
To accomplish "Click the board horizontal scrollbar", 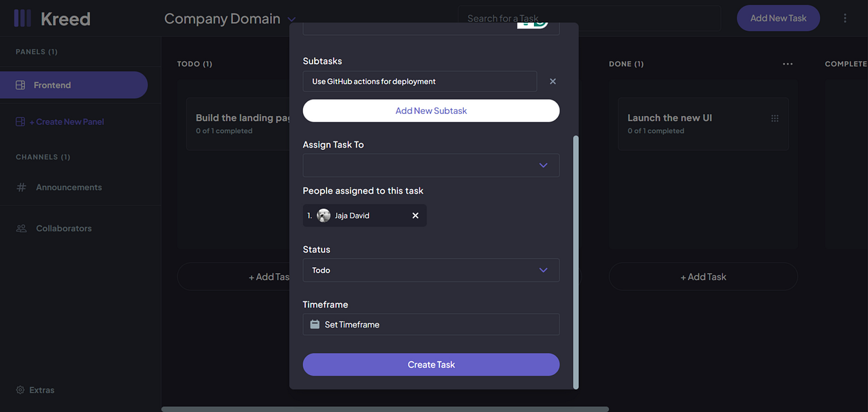I will coord(385,409).
